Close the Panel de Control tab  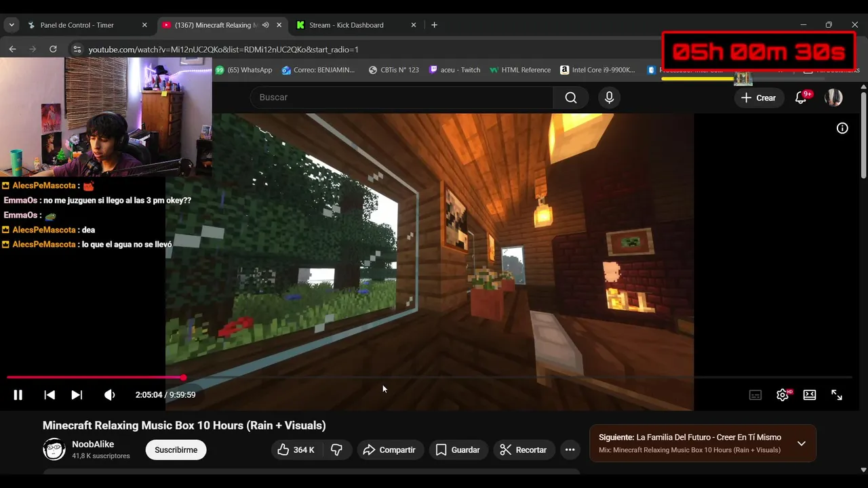coord(144,25)
